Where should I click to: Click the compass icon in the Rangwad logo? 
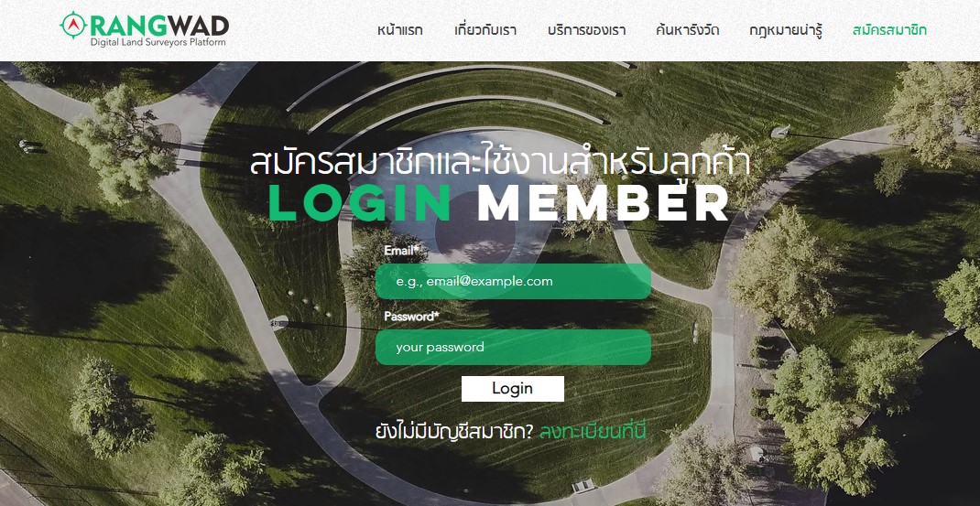point(75,25)
